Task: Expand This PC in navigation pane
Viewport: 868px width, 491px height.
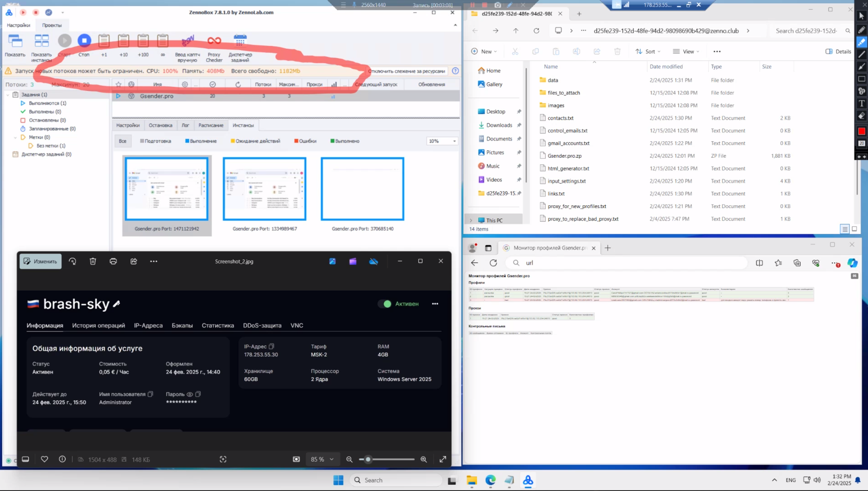Action: (x=471, y=221)
